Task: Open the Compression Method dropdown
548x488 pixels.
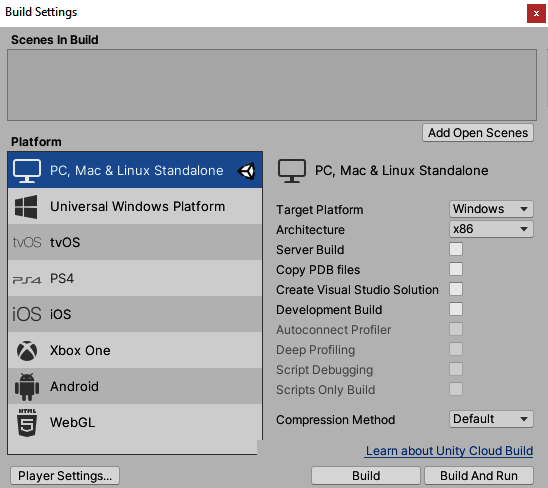Action: click(491, 419)
